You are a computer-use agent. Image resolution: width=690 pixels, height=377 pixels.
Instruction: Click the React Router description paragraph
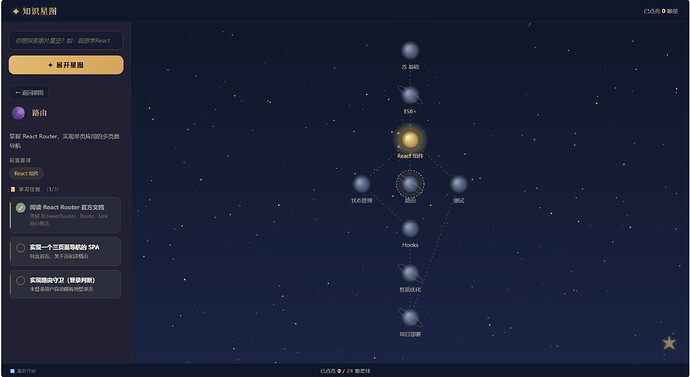point(65,141)
